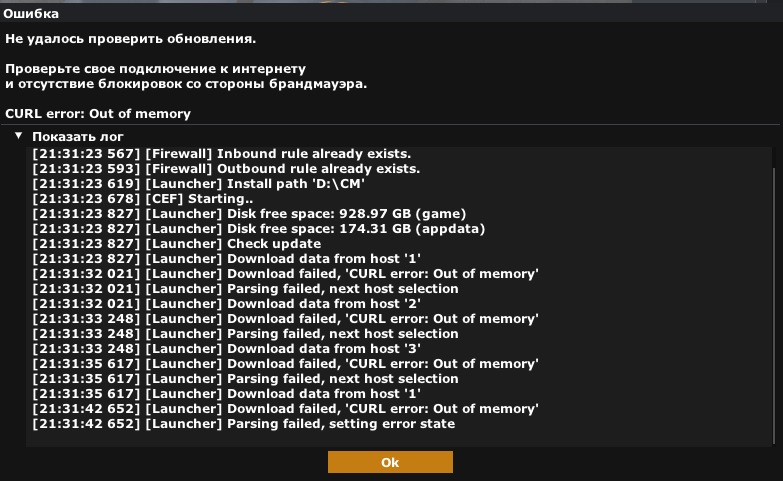Click the Ok button
This screenshot has height=481, width=783.
click(x=390, y=462)
